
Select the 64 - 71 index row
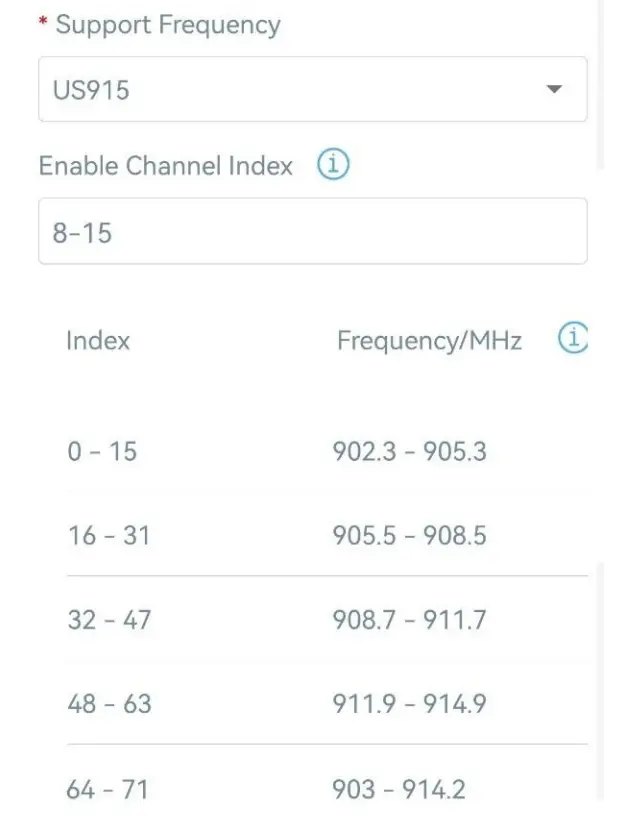(107, 790)
